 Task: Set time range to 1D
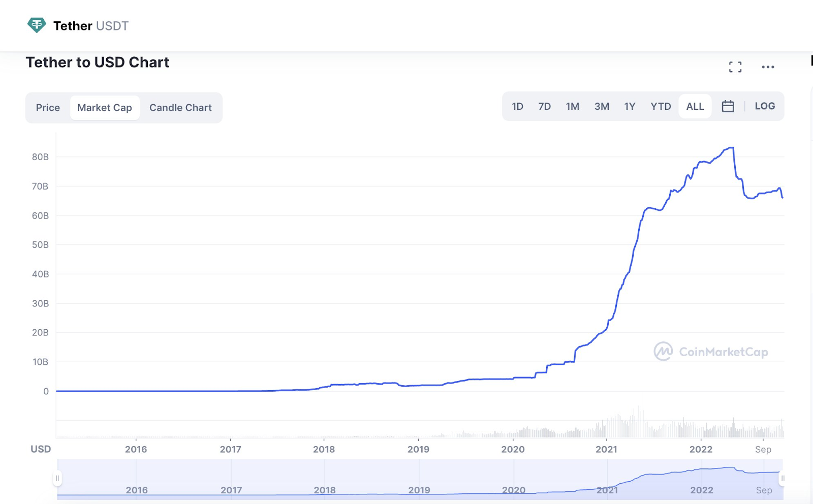[x=517, y=106]
